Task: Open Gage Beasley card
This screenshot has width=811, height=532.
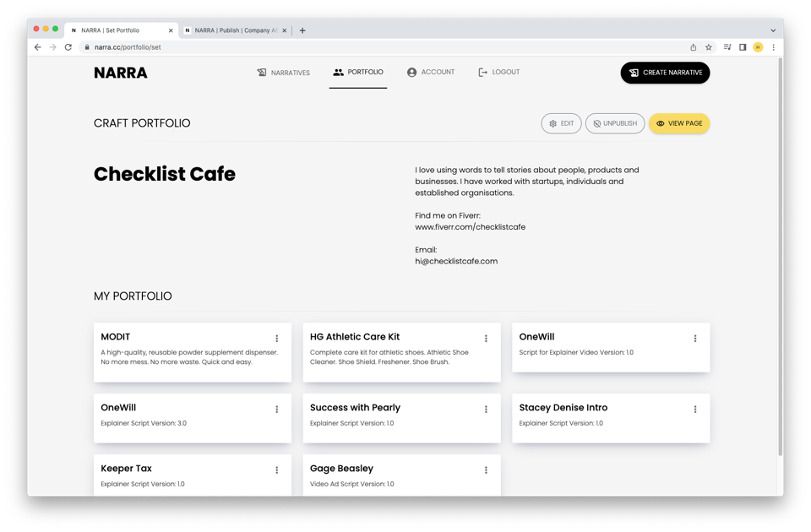Action: pos(401,475)
